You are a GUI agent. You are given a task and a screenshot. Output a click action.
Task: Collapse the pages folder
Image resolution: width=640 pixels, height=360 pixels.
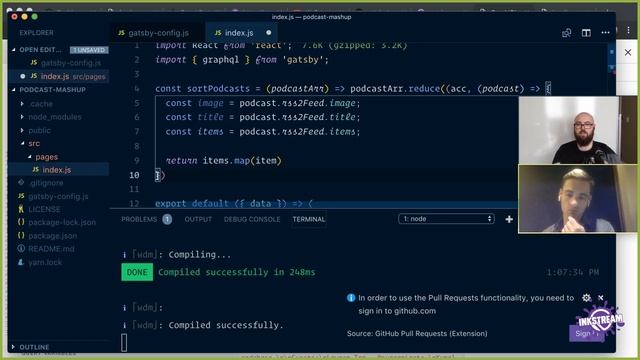tap(46, 157)
